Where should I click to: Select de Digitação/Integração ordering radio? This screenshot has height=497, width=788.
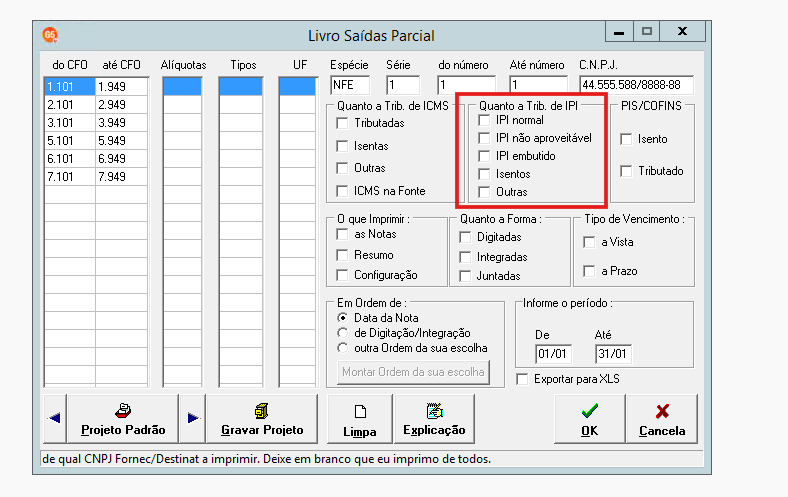[x=342, y=333]
